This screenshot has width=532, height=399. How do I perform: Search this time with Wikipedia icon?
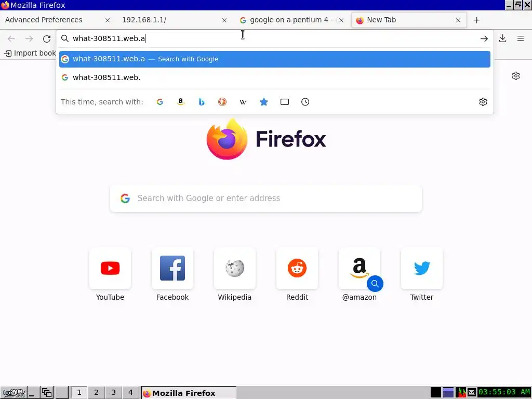coord(243,102)
